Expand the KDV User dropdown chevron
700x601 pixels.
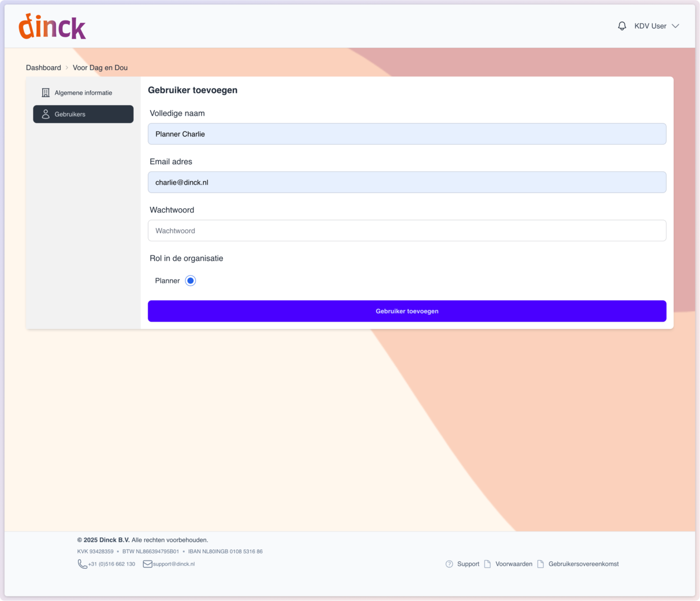coord(675,26)
